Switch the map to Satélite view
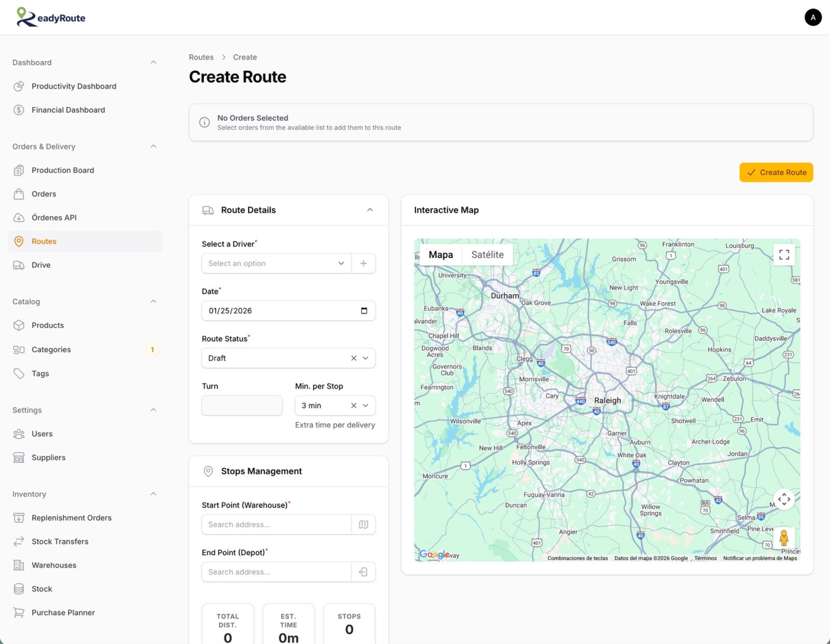The height and width of the screenshot is (644, 830). click(x=487, y=254)
